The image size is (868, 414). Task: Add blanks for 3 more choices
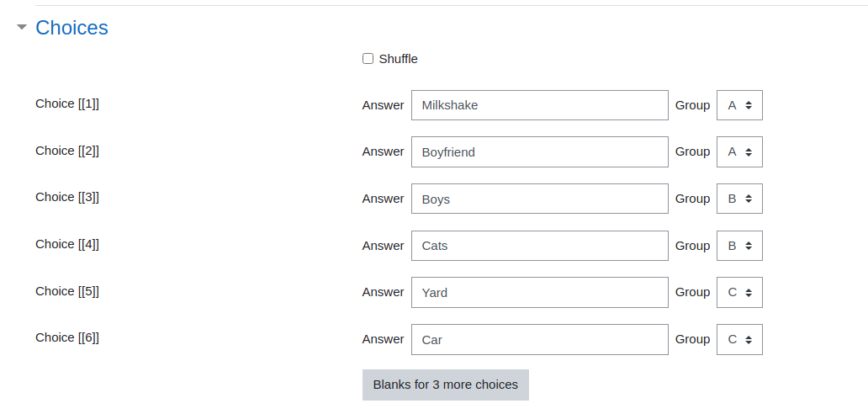(x=446, y=385)
